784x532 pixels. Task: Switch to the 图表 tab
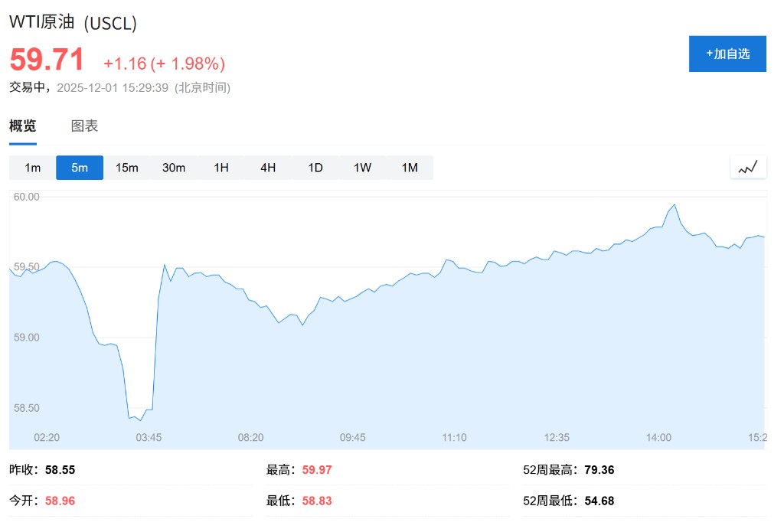point(84,126)
